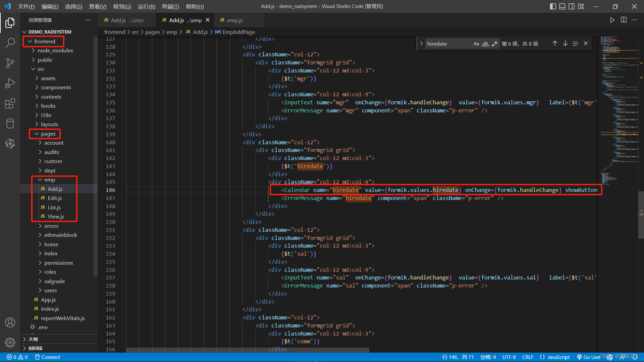Collapse the emp folder

(x=50, y=180)
